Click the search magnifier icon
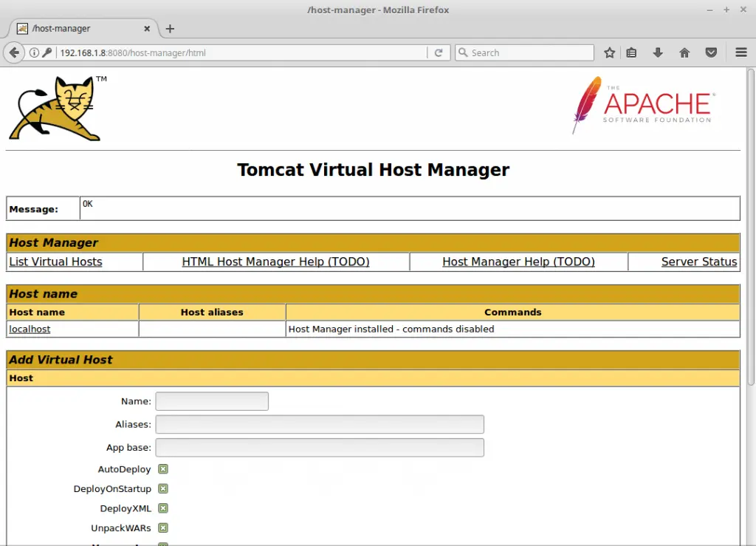Viewport: 756px width, 546px height. [463, 52]
